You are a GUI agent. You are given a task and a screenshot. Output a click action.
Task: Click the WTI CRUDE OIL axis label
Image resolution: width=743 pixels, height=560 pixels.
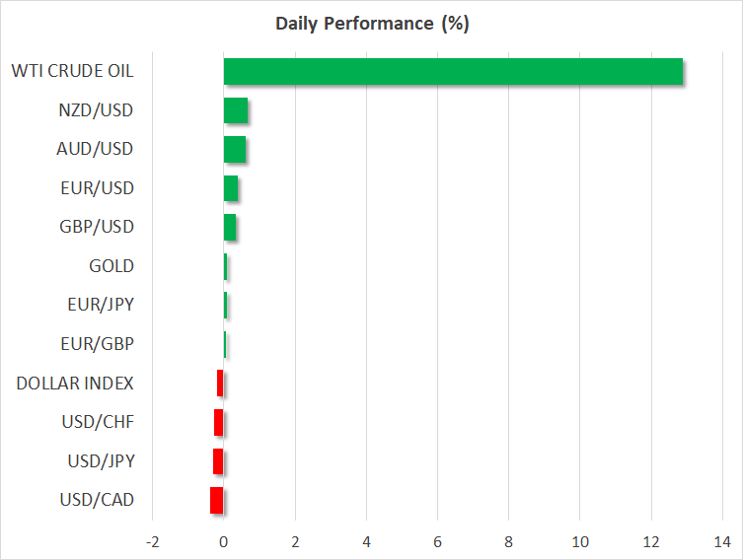coord(72,72)
